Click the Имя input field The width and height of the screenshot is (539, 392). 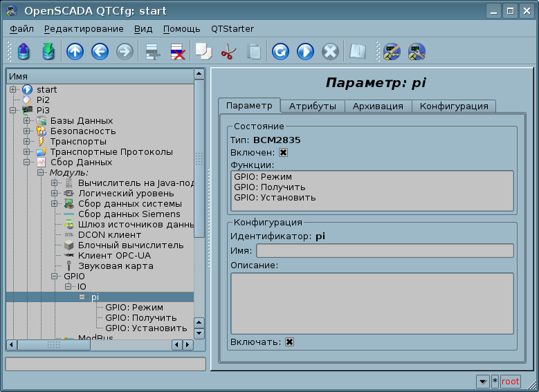[385, 250]
